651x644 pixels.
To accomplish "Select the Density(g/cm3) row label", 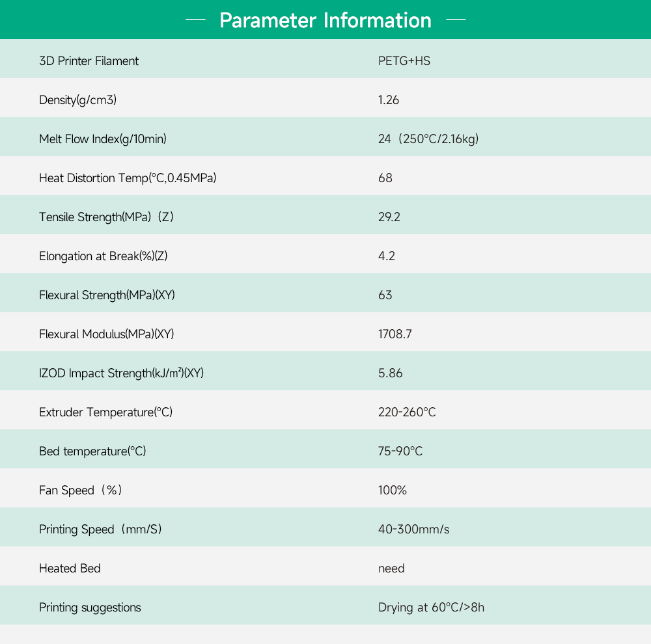I will pyautogui.click(x=77, y=100).
